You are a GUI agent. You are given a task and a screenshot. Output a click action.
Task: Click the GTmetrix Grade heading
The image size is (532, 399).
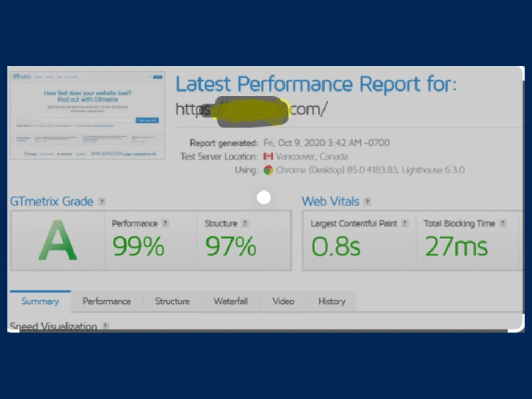coord(52,202)
